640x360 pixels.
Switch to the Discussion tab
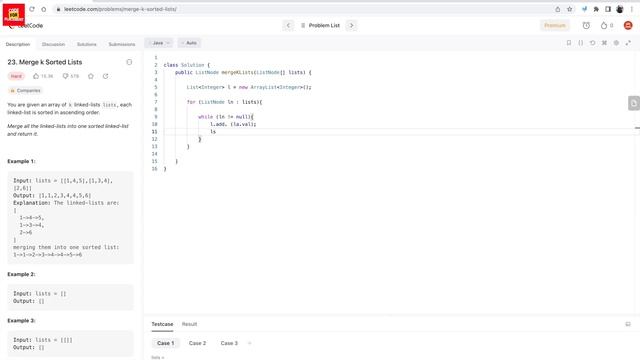point(53,44)
